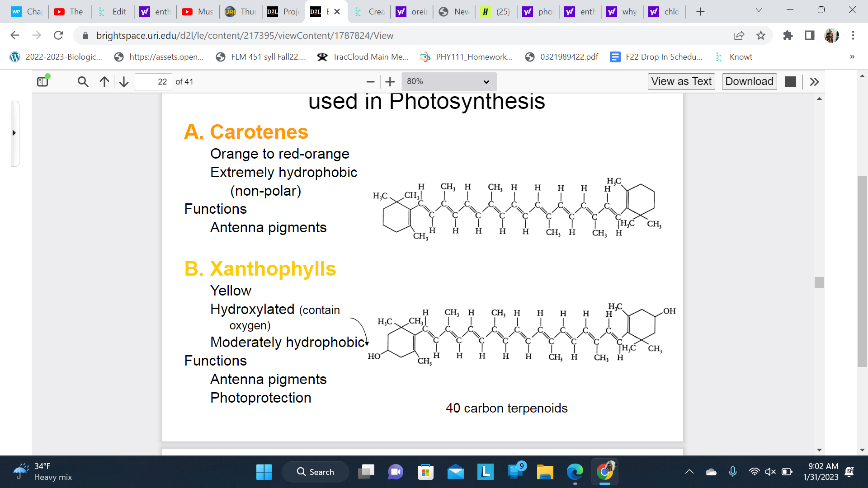The height and width of the screenshot is (488, 868).
Task: Open FLM 451 syll Fall22 bookmark
Action: (261, 57)
